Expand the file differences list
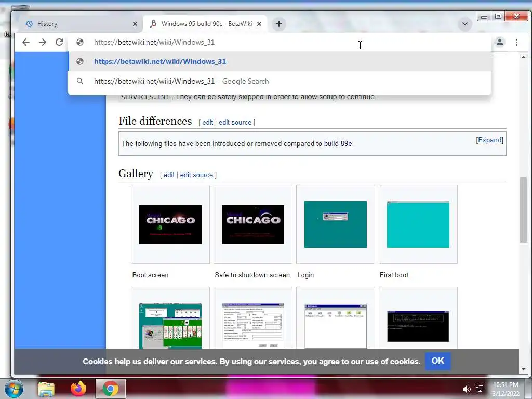This screenshot has height=399, width=532. (x=489, y=140)
